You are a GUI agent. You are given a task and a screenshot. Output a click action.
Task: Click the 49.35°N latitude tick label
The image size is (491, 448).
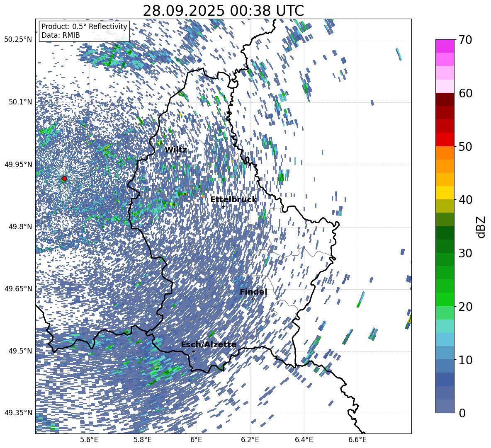[x=18, y=413]
